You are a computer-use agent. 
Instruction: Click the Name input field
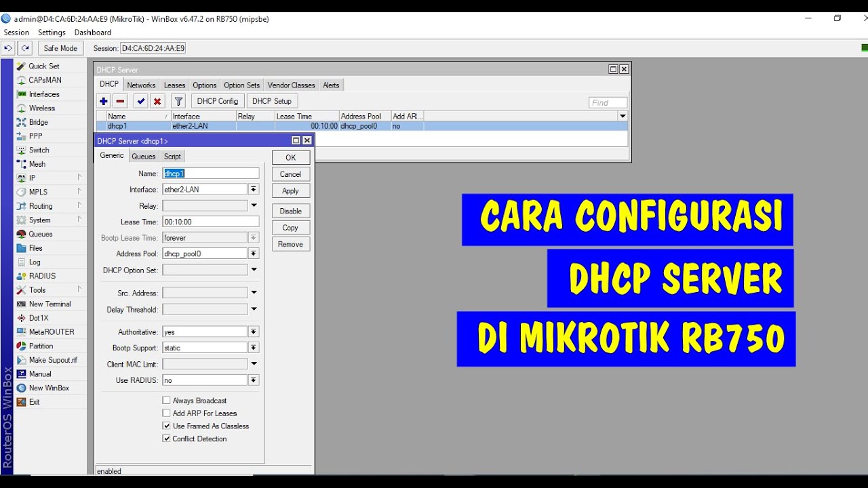click(x=211, y=174)
